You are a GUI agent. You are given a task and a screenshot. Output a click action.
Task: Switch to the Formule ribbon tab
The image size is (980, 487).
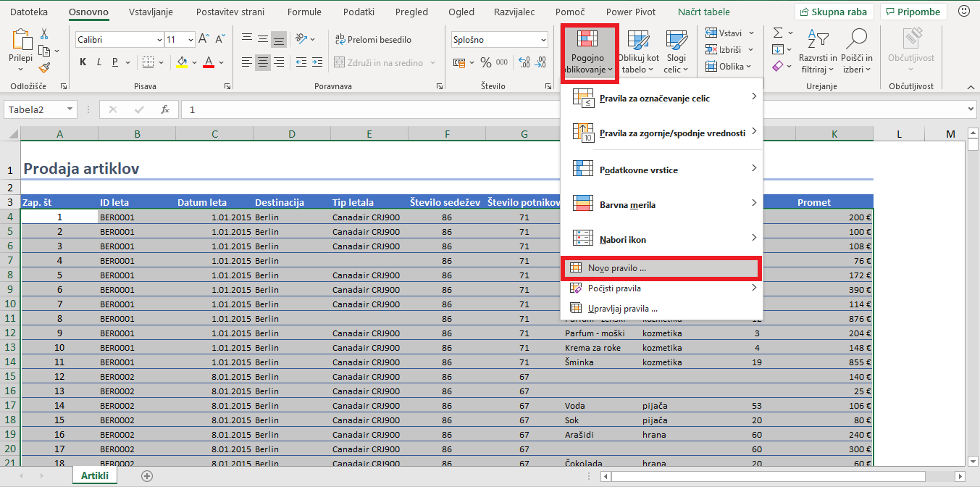click(x=304, y=12)
